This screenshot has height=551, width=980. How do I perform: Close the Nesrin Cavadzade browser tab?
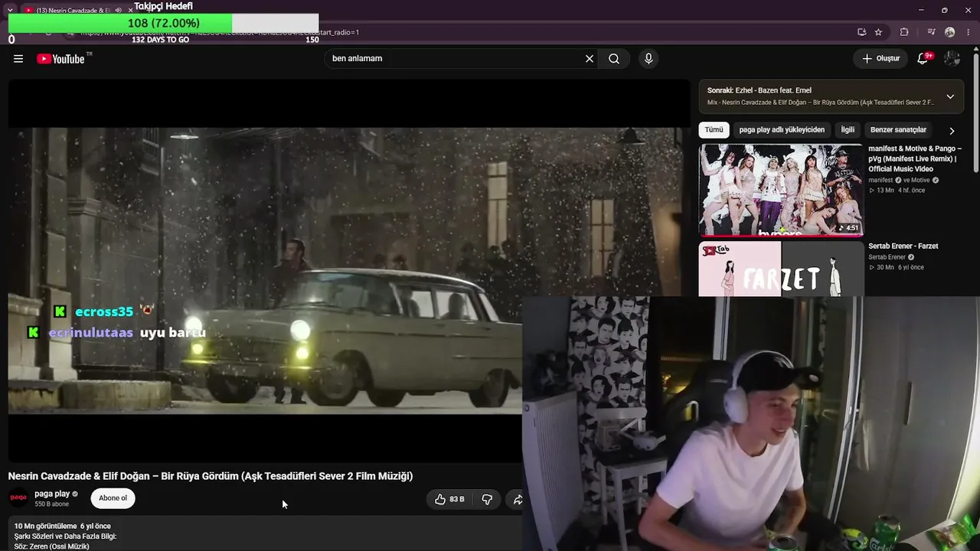[130, 10]
